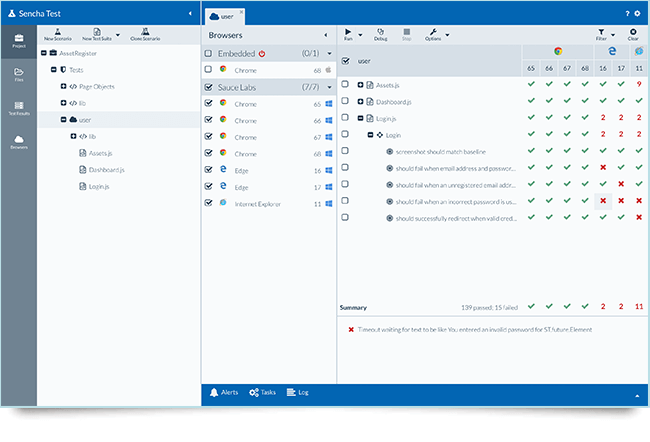Open the Test Results sidebar section
650x442 pixels.
(19, 108)
